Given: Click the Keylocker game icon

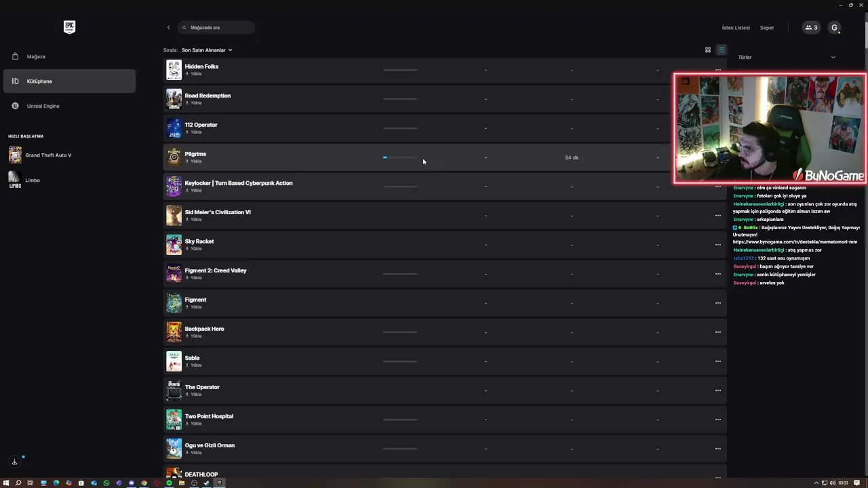Looking at the screenshot, I should pos(174,186).
